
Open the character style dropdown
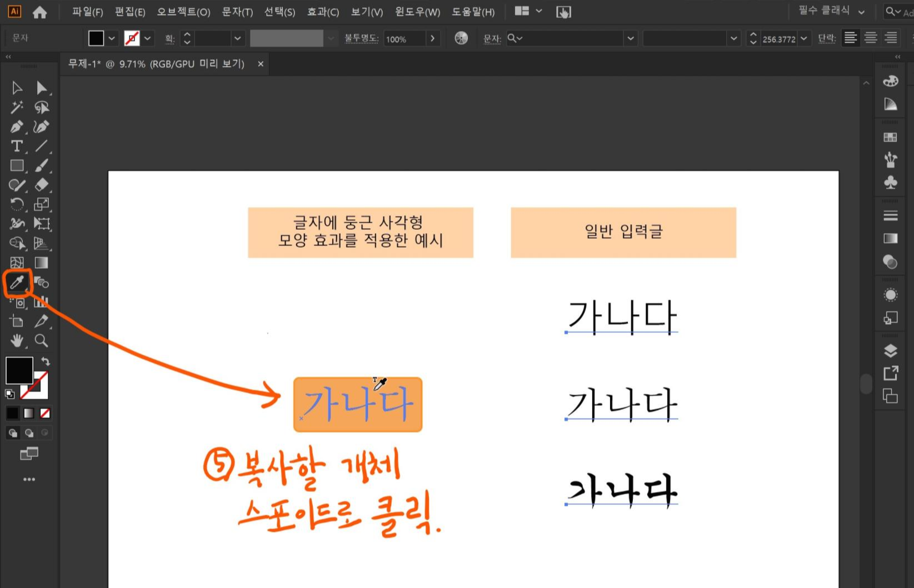tap(631, 38)
